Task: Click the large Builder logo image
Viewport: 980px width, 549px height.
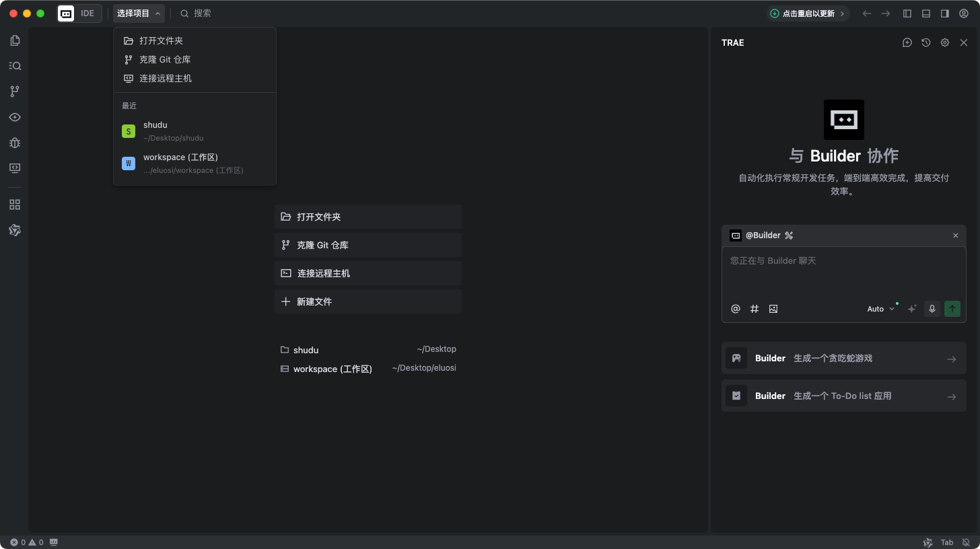Action: point(844,120)
